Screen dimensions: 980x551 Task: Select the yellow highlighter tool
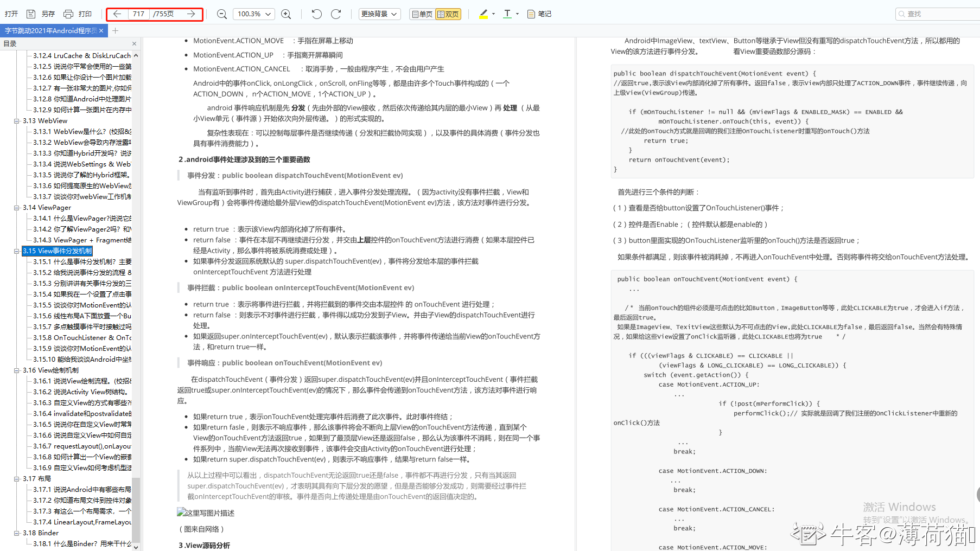point(483,14)
